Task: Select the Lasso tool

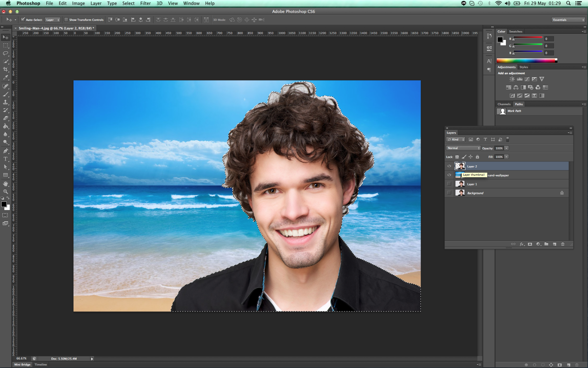Action: pos(5,53)
